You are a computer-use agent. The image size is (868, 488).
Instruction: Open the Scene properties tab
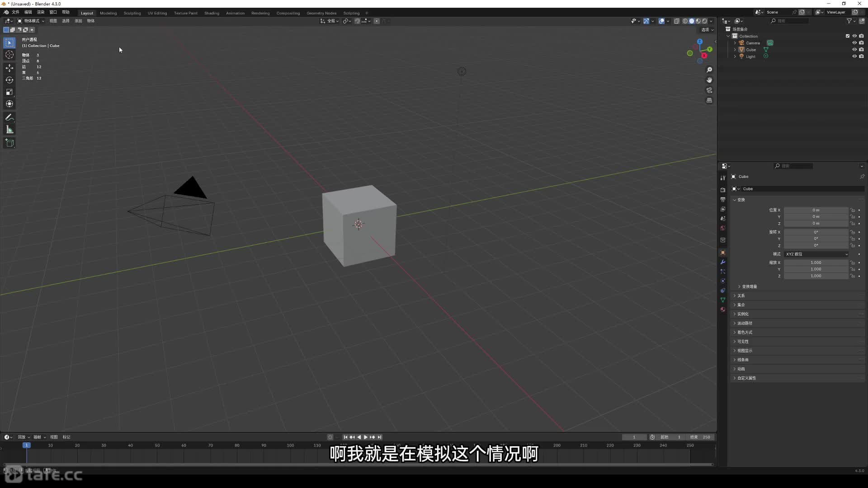723,218
